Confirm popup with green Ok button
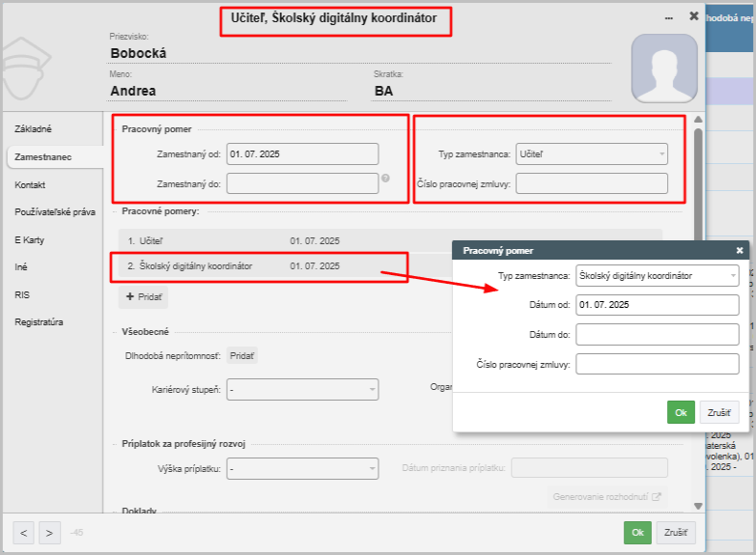 click(681, 412)
